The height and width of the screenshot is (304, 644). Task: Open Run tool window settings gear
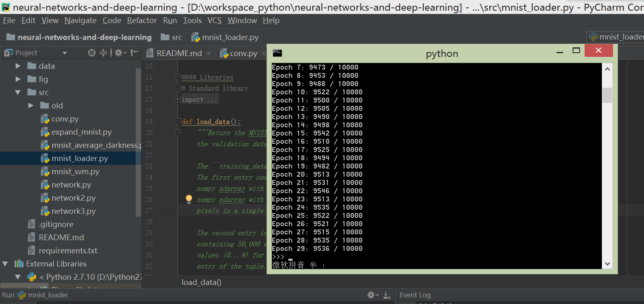click(x=373, y=295)
